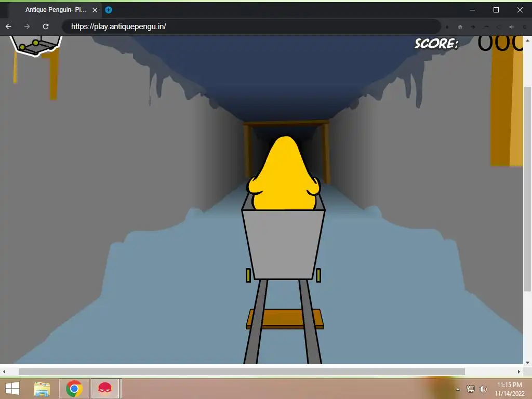
Task: Open a new tab with the blue plus
Action: tap(109, 10)
